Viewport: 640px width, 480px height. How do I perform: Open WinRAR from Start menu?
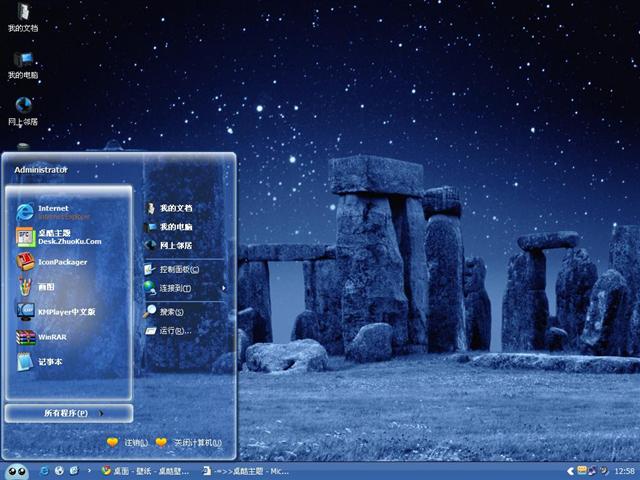[x=42, y=337]
